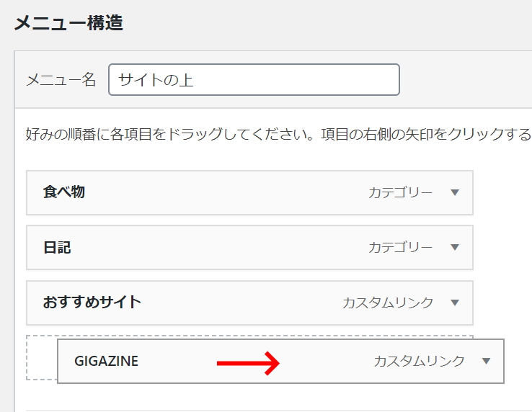Select the 食べ物 menu item title
Image resolution: width=532 pixels, height=412 pixels.
pyautogui.click(x=63, y=192)
